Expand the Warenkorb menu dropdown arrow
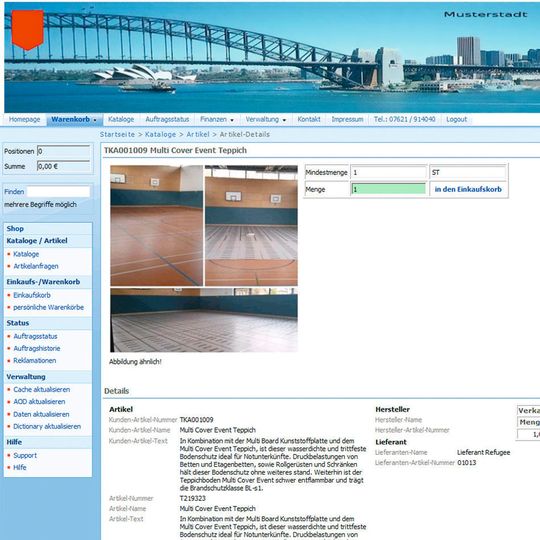Viewport: 540px width, 540px height. 95,120
